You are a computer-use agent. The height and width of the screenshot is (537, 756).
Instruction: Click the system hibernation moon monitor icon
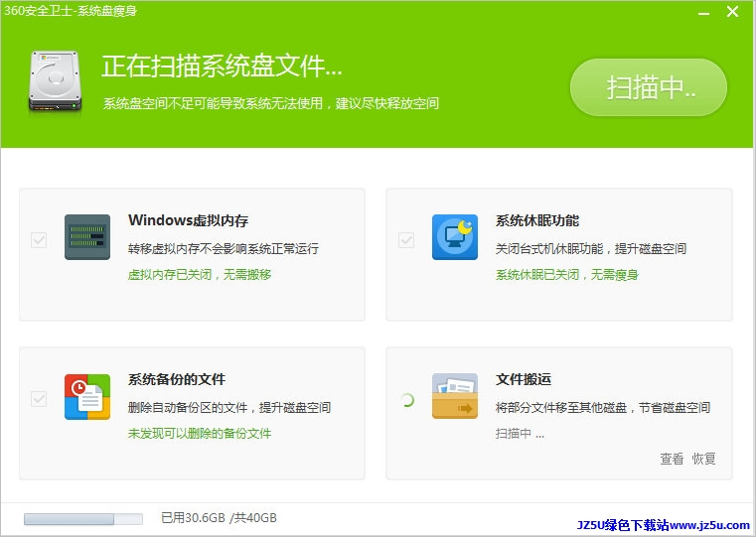point(455,237)
